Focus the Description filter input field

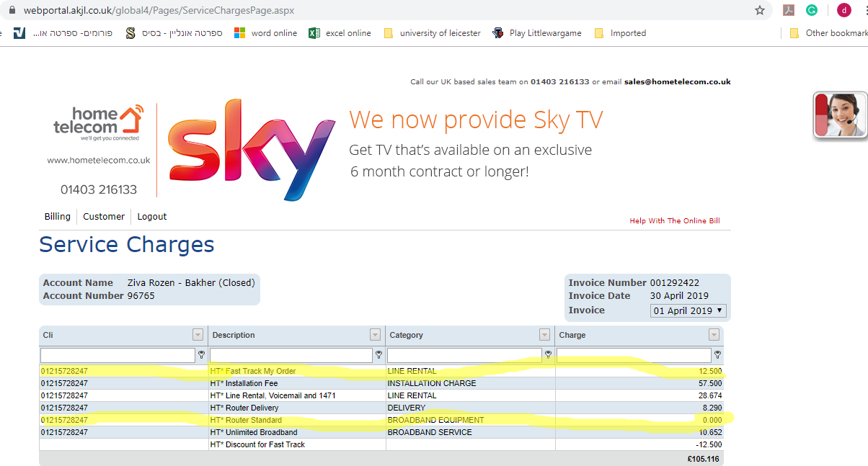pyautogui.click(x=291, y=355)
